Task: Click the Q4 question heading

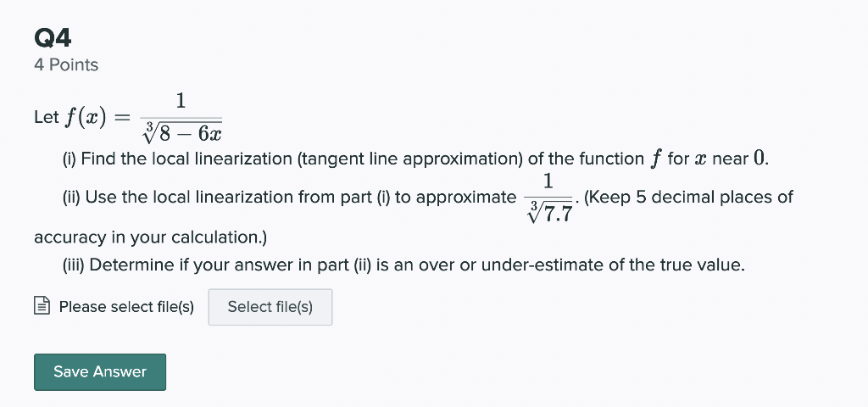Action: (x=53, y=37)
